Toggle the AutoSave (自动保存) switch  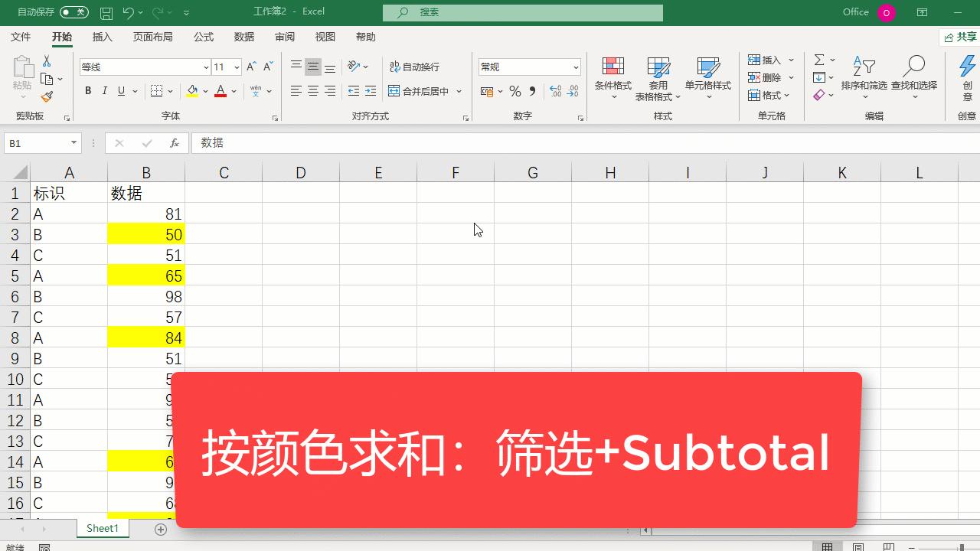pos(74,12)
